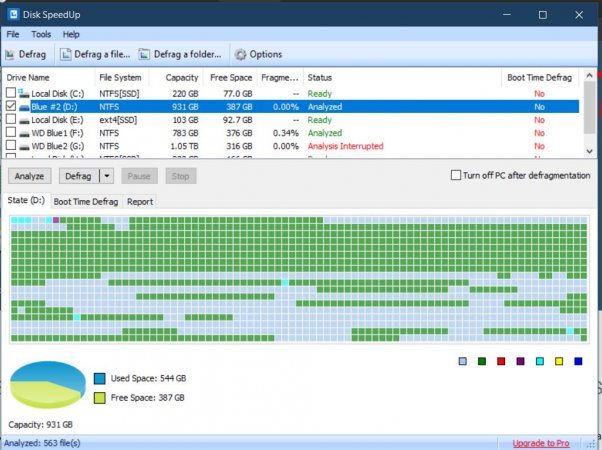Click the Defrag button below the drive list
Viewport: 602px width, 450px height.
pos(79,176)
